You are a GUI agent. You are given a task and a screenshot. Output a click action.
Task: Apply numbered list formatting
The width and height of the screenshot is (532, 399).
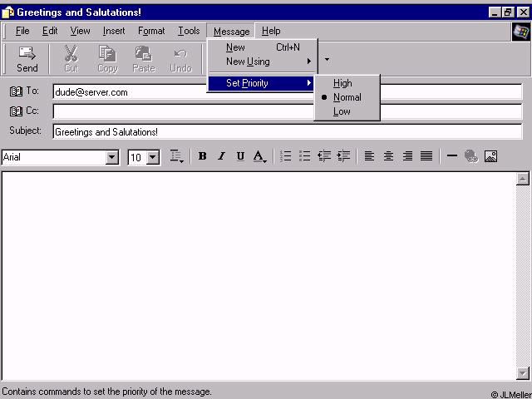coord(286,156)
